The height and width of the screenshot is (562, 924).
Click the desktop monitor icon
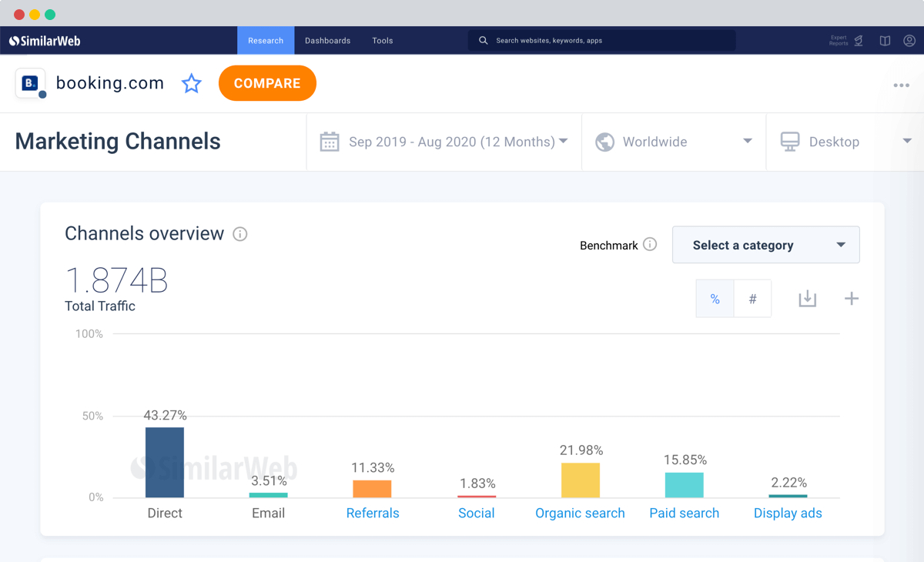pos(790,142)
